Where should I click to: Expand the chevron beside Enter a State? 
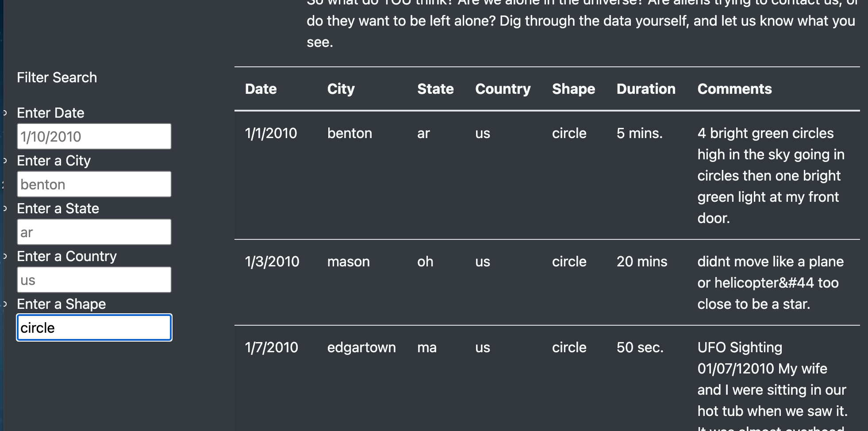[4, 208]
